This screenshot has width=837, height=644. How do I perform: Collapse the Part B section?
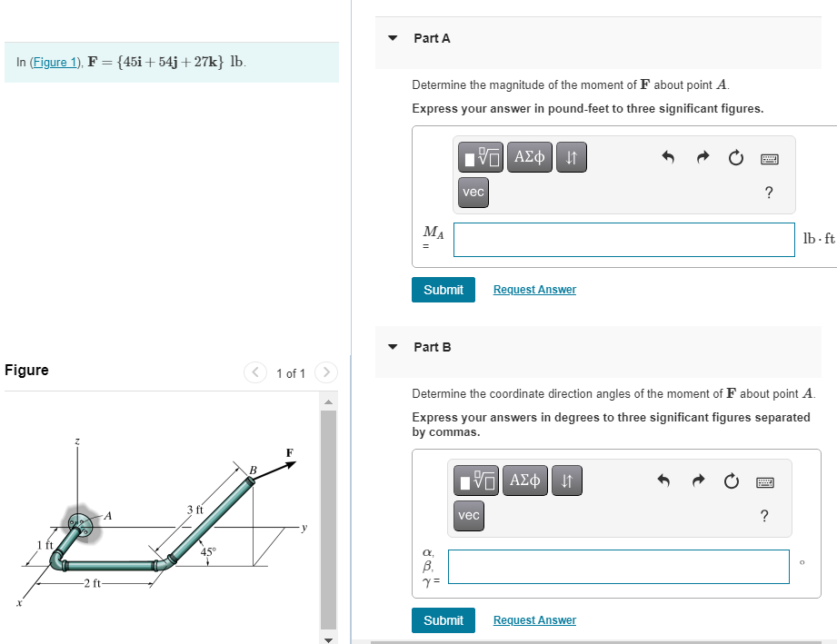click(x=392, y=347)
